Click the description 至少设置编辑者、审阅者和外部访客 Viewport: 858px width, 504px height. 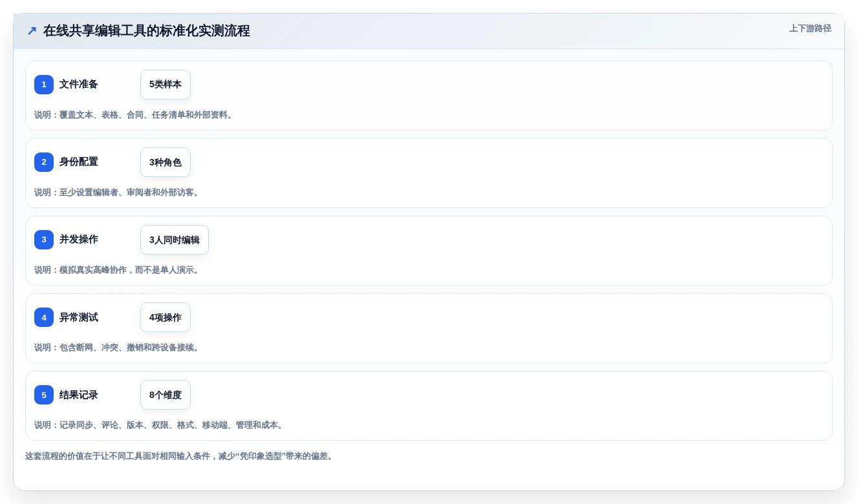click(x=117, y=193)
